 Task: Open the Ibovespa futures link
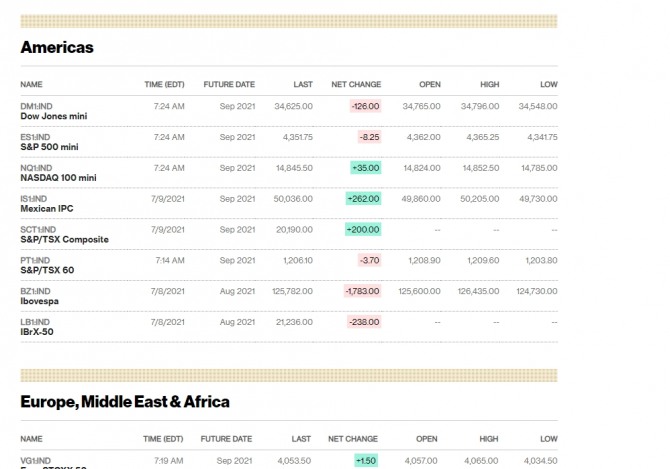[x=42, y=301]
